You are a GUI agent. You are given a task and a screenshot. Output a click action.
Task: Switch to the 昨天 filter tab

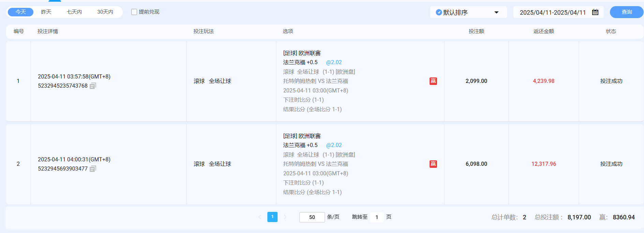46,12
